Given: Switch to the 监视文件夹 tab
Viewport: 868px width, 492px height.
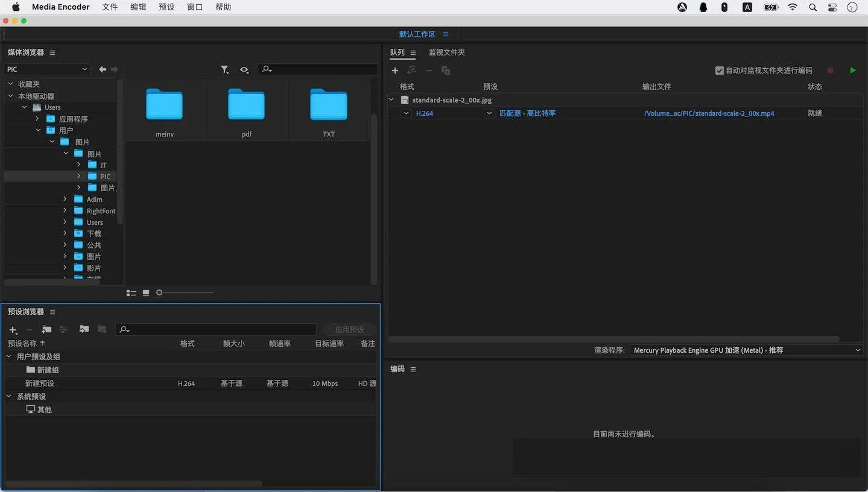Looking at the screenshot, I should (446, 52).
